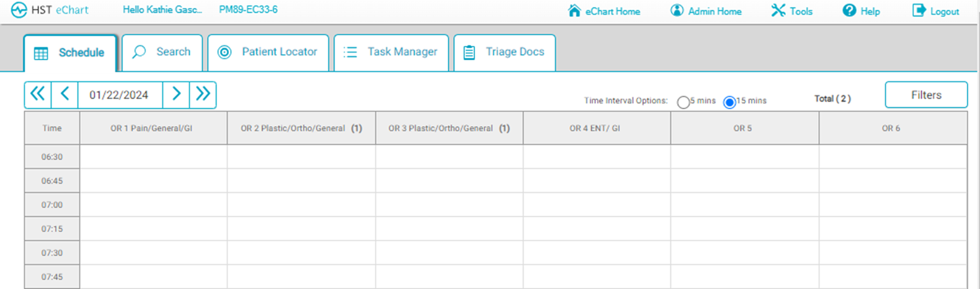Go to previous day arrow
This screenshot has width=980, height=289.
(x=65, y=95)
